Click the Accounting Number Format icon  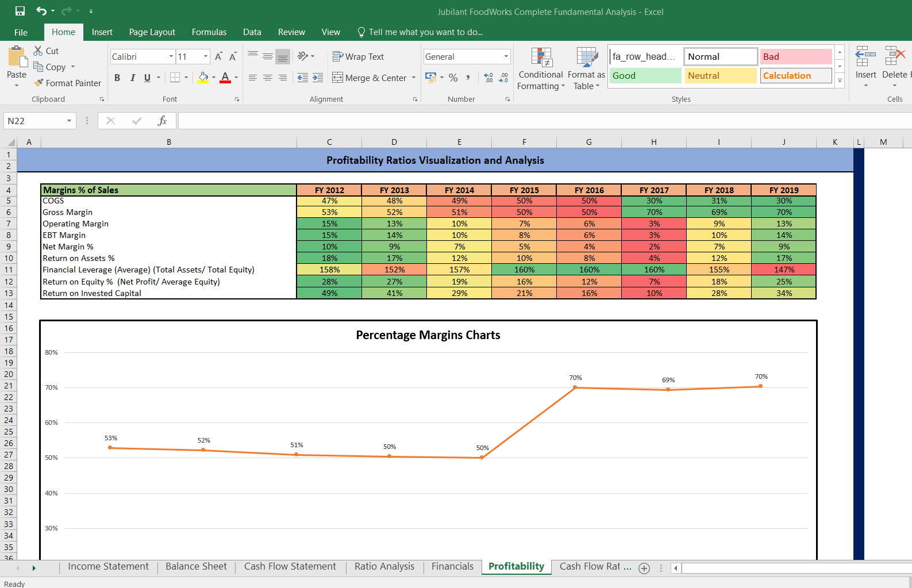pos(430,77)
